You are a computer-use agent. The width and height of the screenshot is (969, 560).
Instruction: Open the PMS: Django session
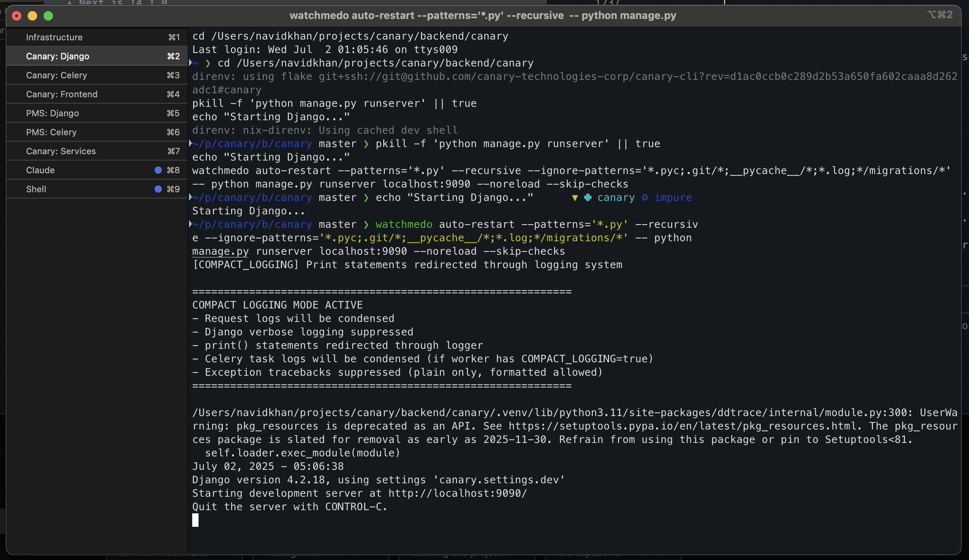coord(52,113)
